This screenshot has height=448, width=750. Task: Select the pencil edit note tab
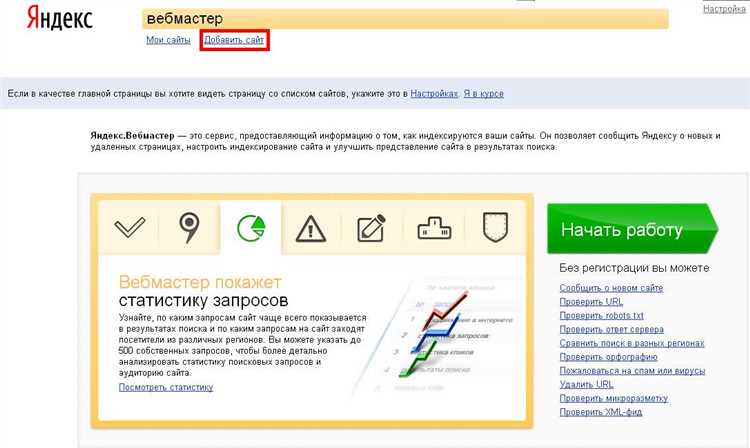[x=371, y=228]
